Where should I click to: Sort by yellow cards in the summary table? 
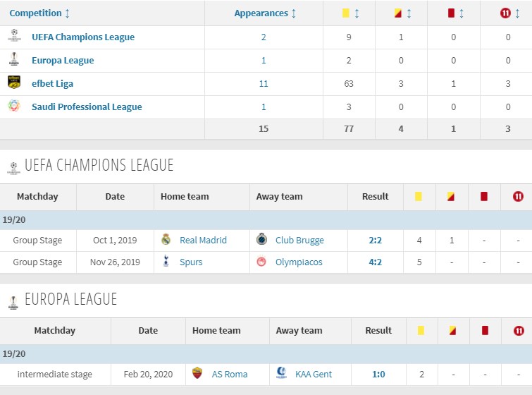pos(357,13)
